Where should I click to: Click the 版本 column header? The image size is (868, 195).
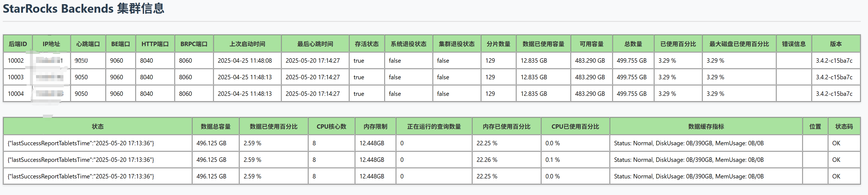836,44
